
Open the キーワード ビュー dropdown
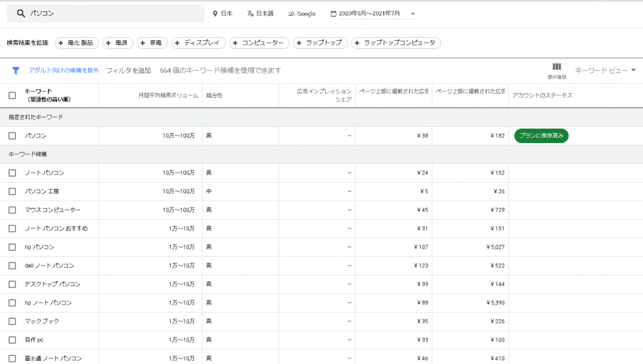point(605,70)
